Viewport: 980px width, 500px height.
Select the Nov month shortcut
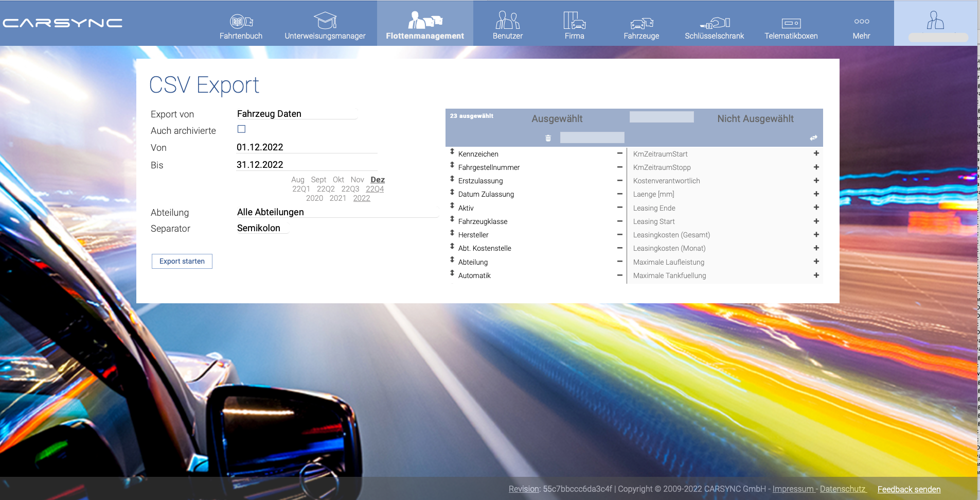(x=358, y=180)
